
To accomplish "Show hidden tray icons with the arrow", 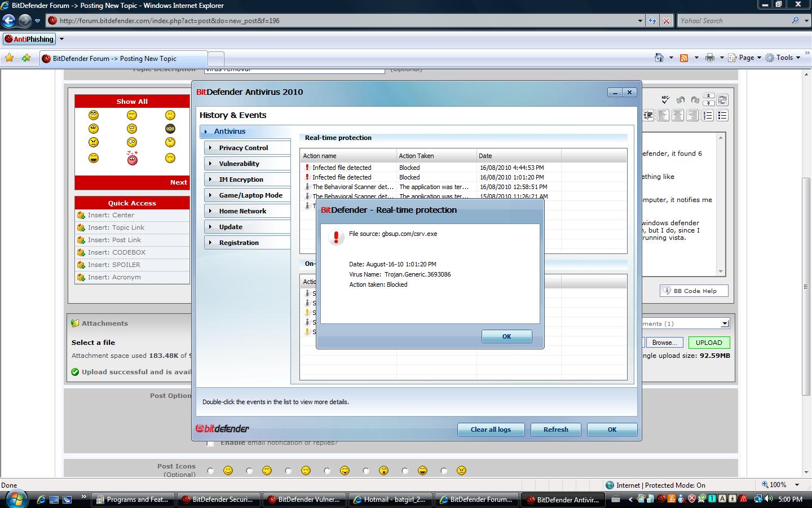I will click(631, 499).
